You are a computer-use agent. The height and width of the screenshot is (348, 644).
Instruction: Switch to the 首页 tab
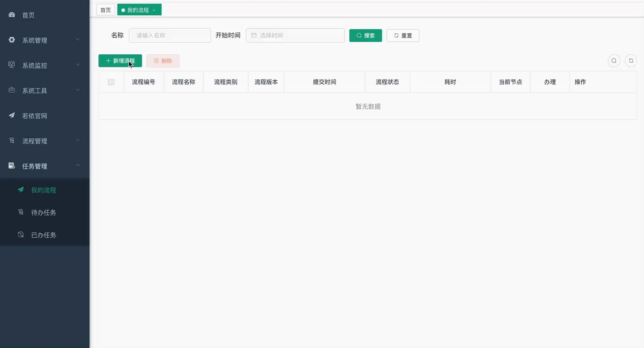pyautogui.click(x=106, y=10)
